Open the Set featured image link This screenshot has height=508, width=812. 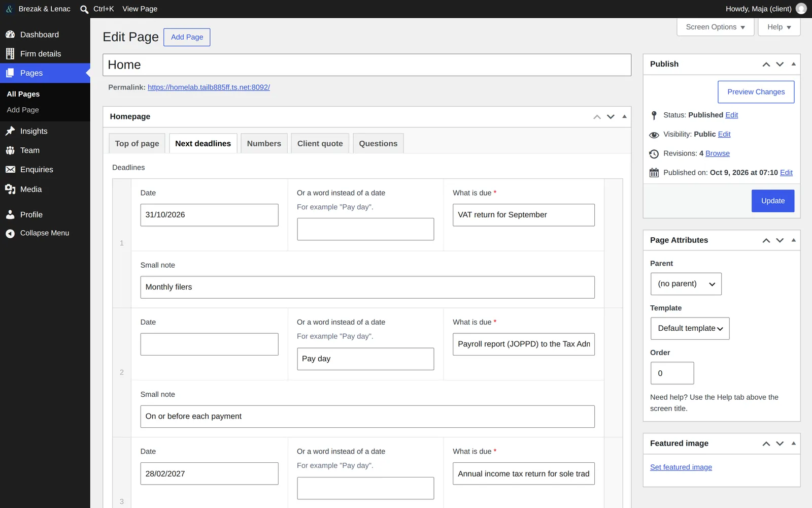pyautogui.click(x=681, y=467)
